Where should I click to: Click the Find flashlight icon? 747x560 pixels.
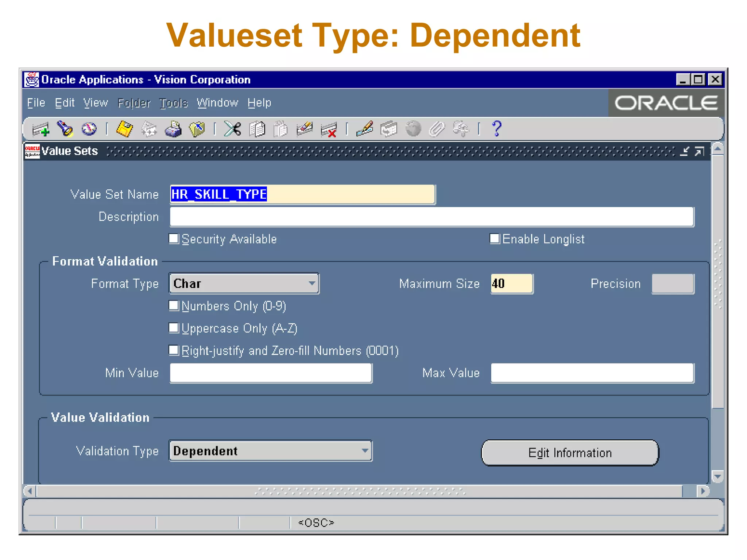click(65, 129)
